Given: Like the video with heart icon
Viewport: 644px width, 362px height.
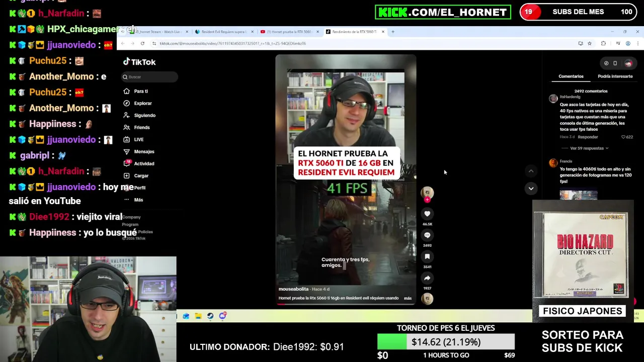Looking at the screenshot, I should pos(427,214).
